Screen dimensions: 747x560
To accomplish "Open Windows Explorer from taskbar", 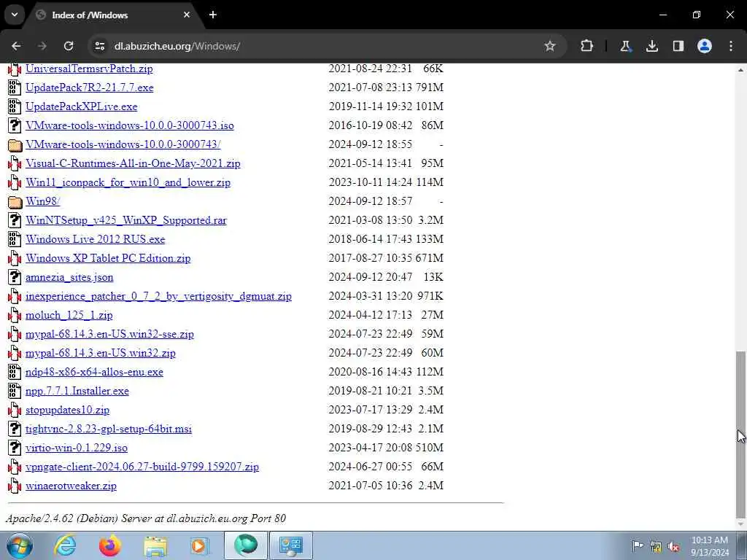I will (x=155, y=546).
